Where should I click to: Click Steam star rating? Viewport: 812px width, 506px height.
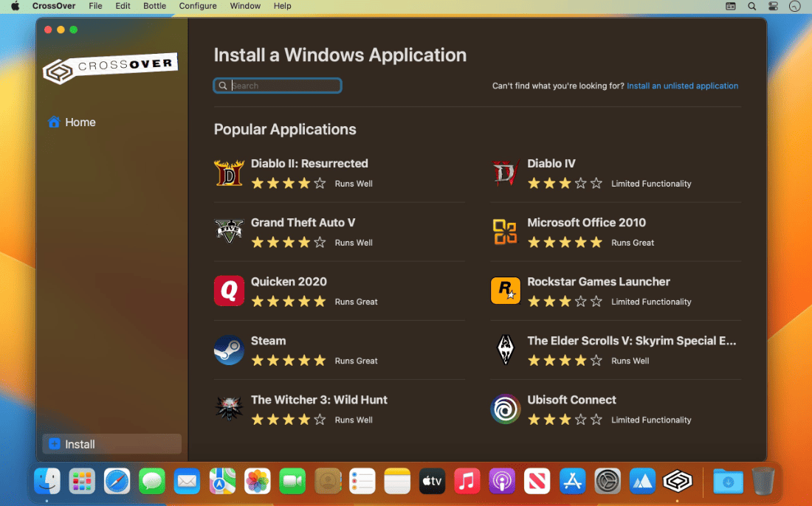[x=289, y=361]
